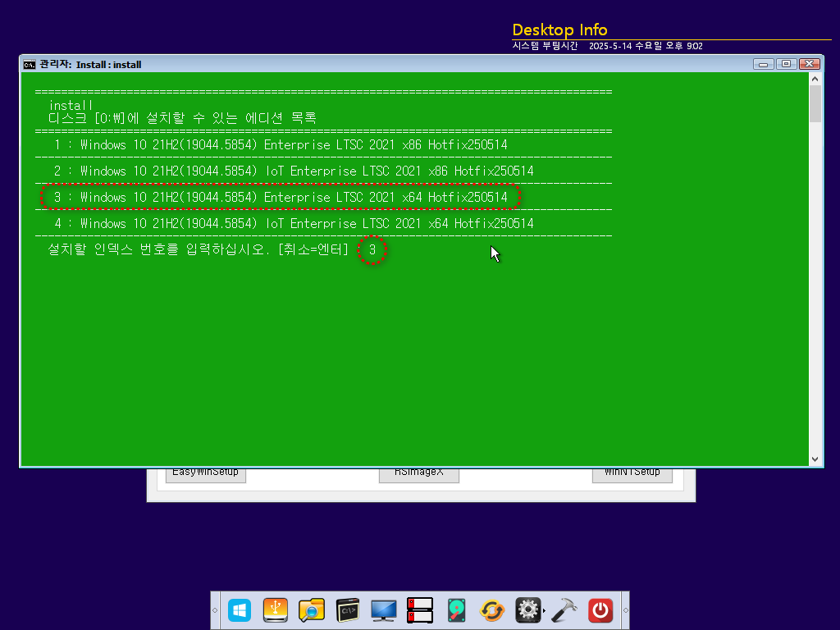Image resolution: width=840 pixels, height=630 pixels.
Task: Click the console window title-bar icon
Action: [30, 65]
